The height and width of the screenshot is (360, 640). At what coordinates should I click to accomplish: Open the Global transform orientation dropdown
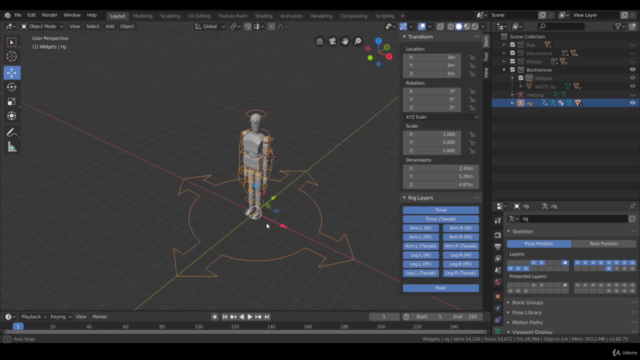[x=210, y=27]
